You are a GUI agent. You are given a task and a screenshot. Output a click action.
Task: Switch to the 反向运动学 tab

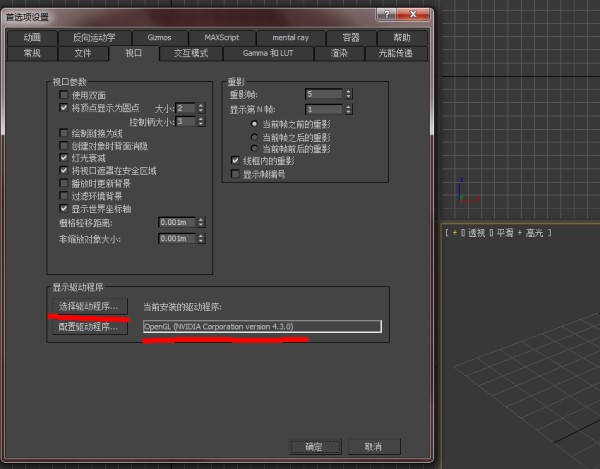(94, 37)
